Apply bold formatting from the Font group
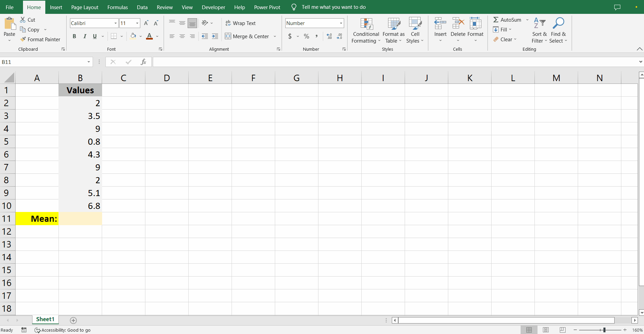This screenshot has height=334, width=644. click(x=74, y=36)
